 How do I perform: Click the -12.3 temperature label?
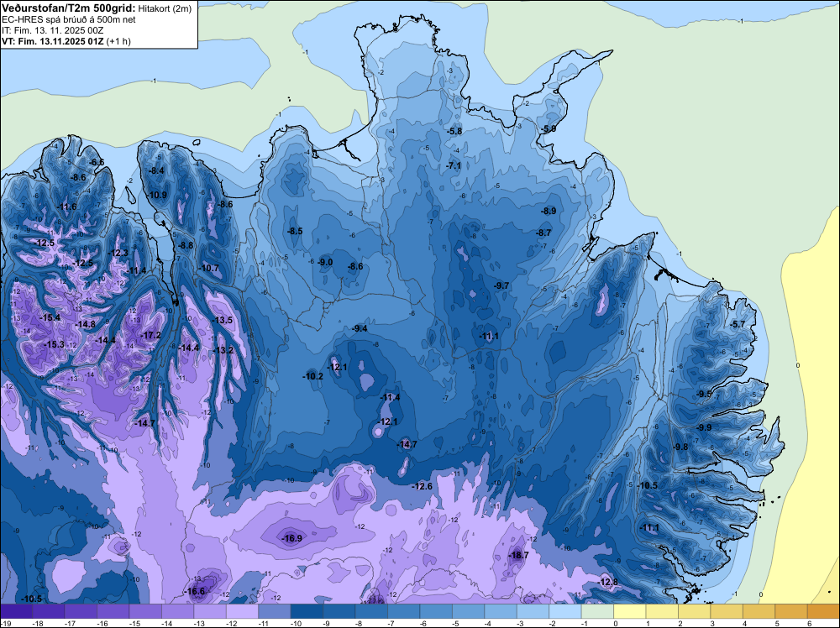118,253
